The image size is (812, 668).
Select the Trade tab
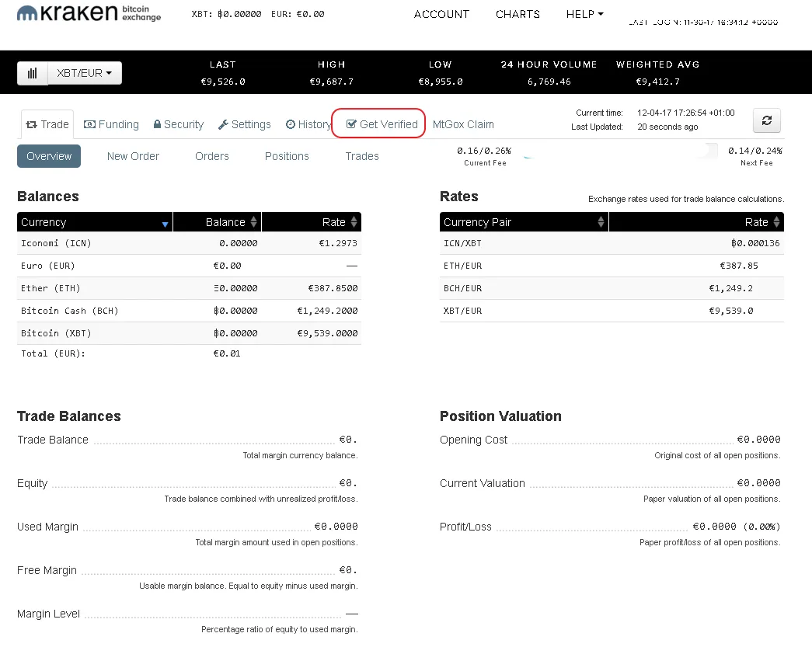tap(47, 124)
